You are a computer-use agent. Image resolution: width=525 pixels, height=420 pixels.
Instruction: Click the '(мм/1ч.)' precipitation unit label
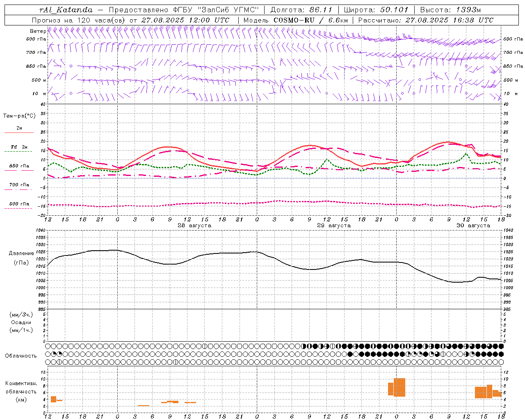coord(21,330)
